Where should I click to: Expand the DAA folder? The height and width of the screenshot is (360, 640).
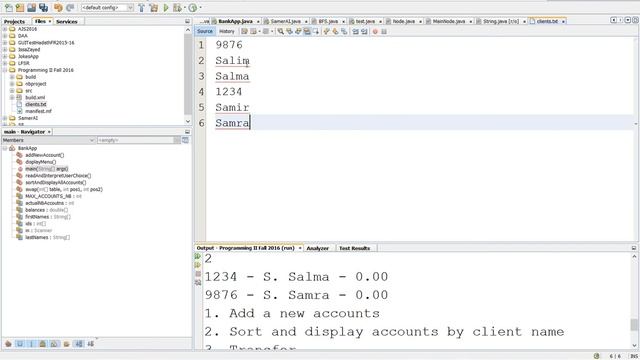[x=5, y=36]
